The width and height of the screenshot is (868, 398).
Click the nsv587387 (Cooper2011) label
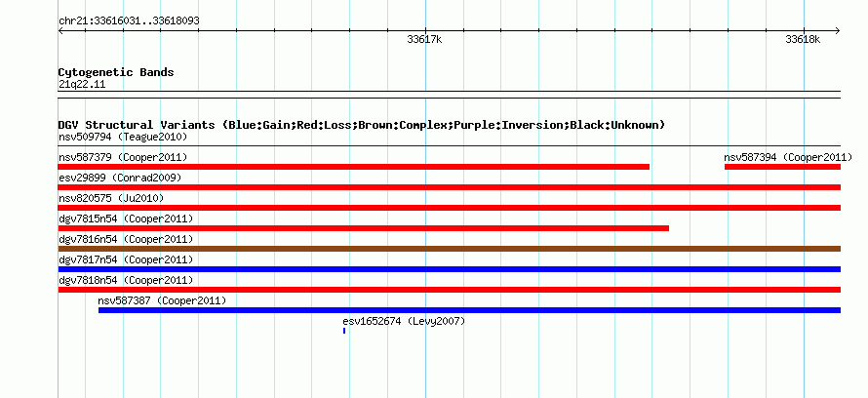point(162,300)
